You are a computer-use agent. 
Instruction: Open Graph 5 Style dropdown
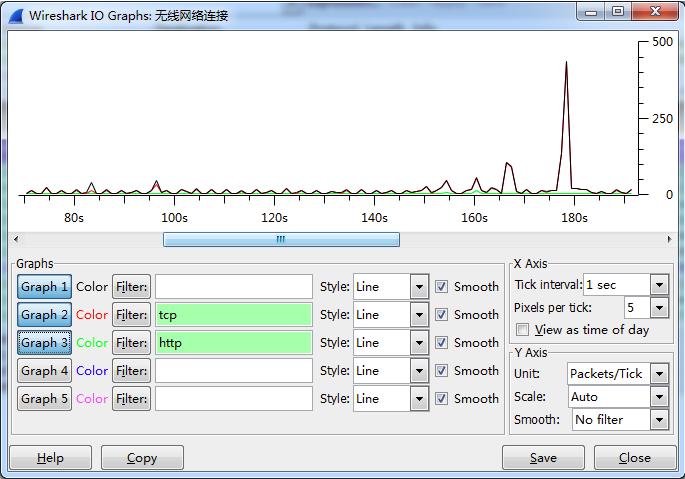point(419,399)
